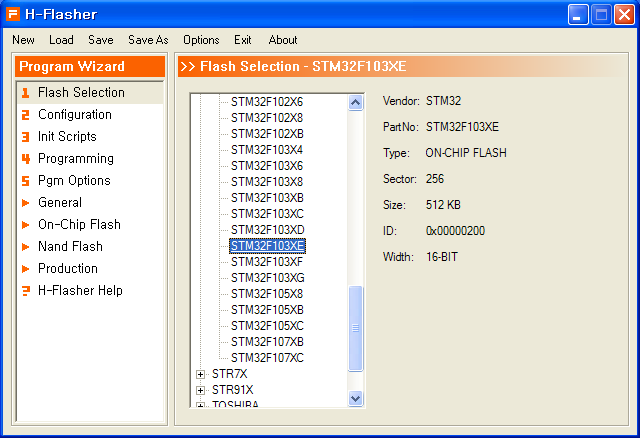Select STM32F103XD in the chip tree
This screenshot has height=438, width=640.
tap(268, 230)
